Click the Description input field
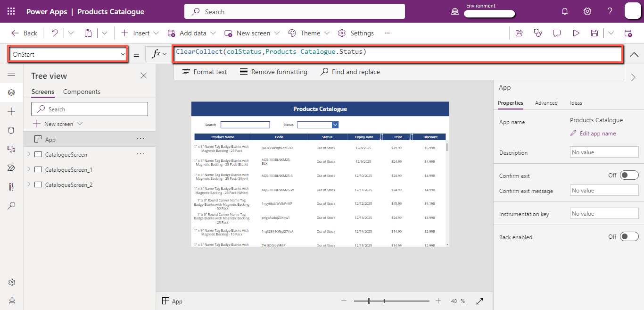 tap(604, 152)
